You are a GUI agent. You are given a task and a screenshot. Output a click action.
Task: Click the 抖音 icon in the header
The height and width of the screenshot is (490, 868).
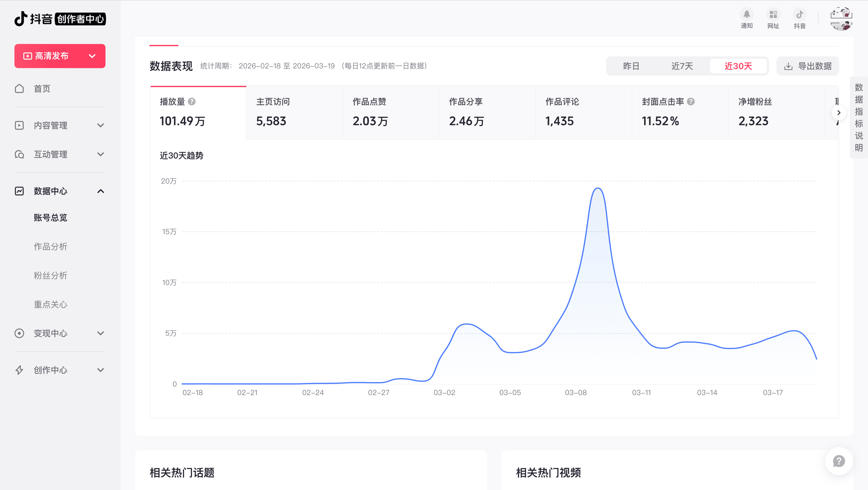(x=799, y=14)
